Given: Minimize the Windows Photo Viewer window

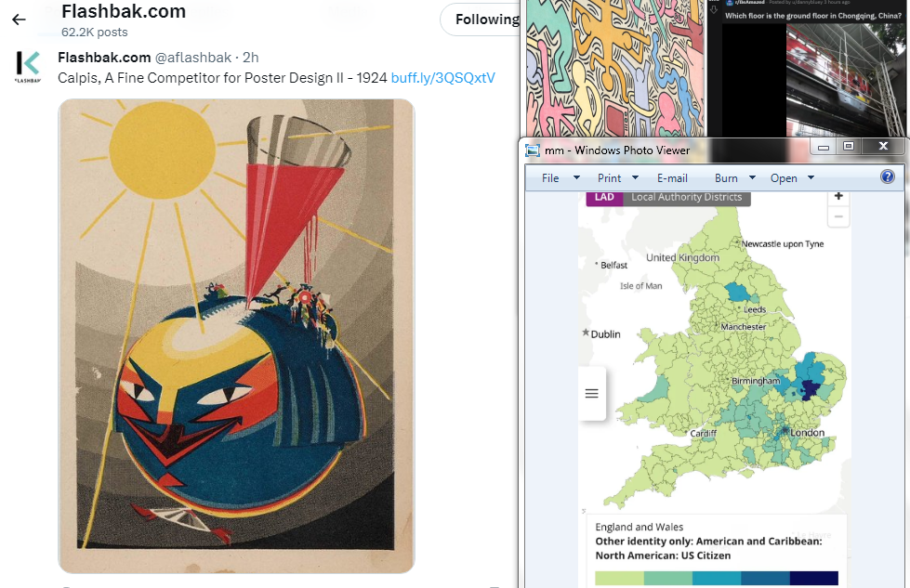Looking at the screenshot, I should point(823,148).
